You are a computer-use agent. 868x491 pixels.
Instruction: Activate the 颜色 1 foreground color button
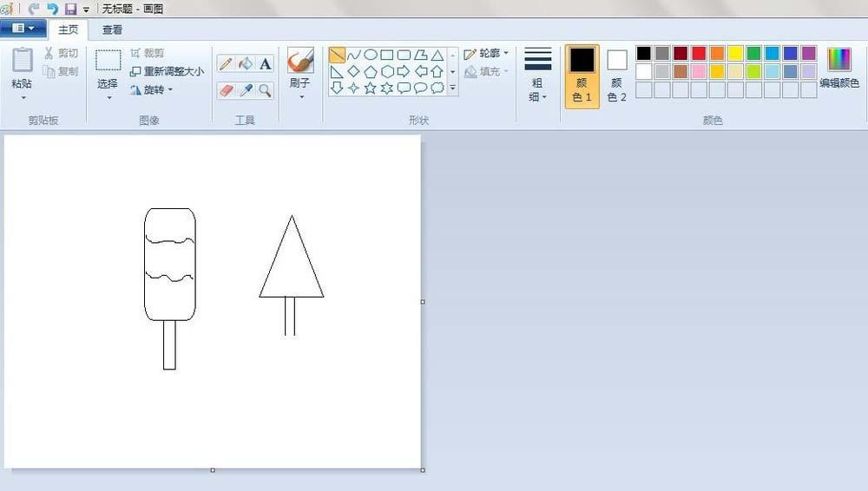tap(582, 76)
